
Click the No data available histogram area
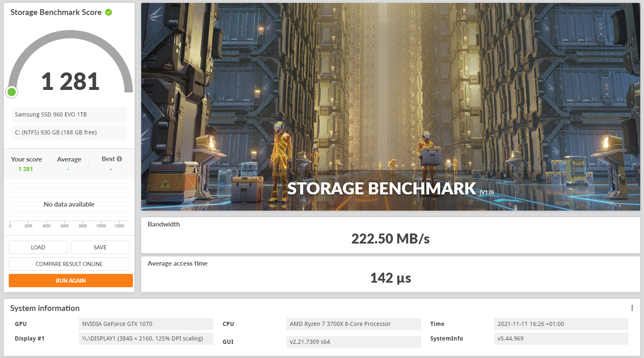point(69,204)
